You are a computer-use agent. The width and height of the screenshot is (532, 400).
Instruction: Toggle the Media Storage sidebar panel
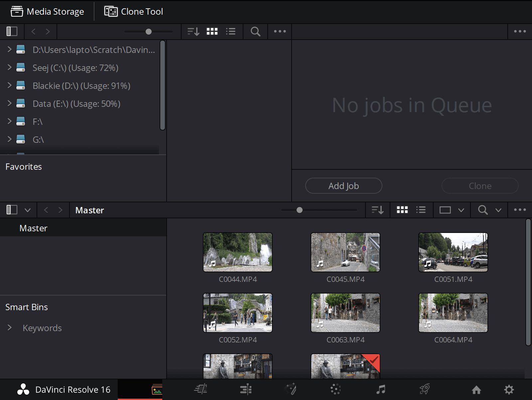(x=12, y=31)
